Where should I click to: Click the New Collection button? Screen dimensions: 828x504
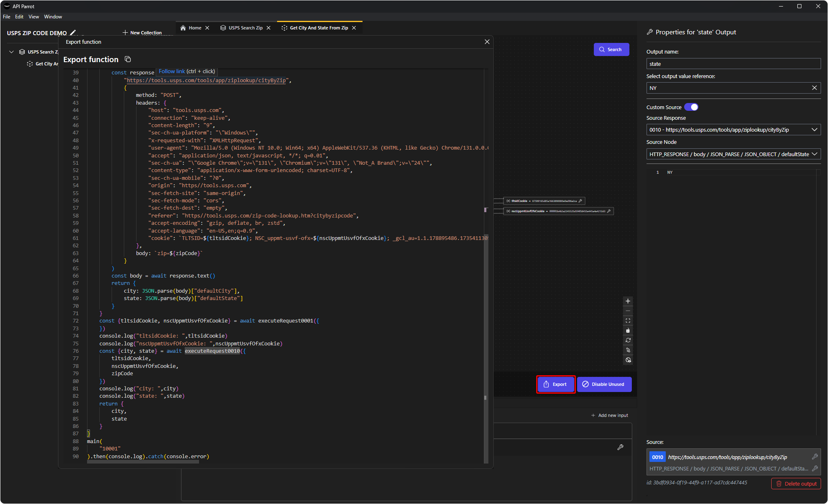click(142, 33)
